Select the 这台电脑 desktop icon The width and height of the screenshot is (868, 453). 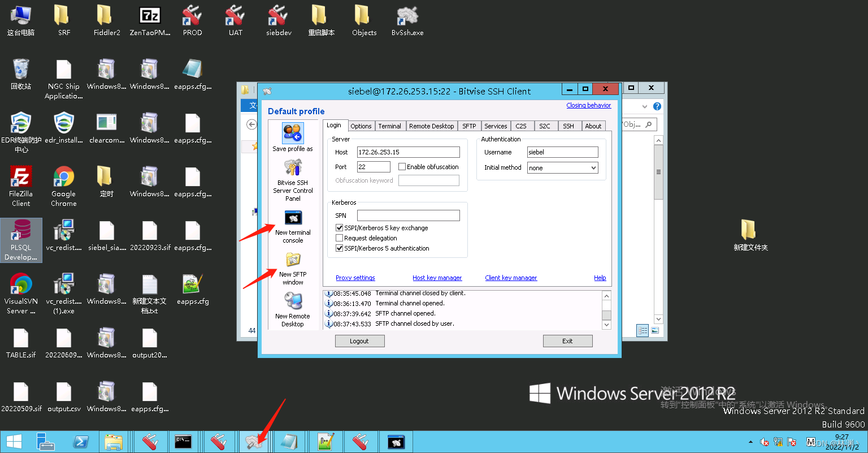tap(21, 20)
